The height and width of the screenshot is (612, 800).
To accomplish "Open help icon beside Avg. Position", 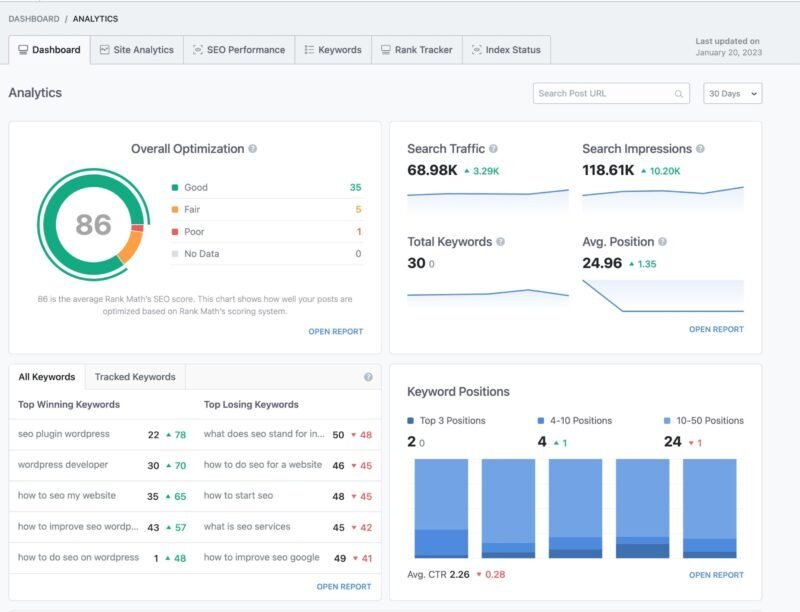I will point(662,242).
